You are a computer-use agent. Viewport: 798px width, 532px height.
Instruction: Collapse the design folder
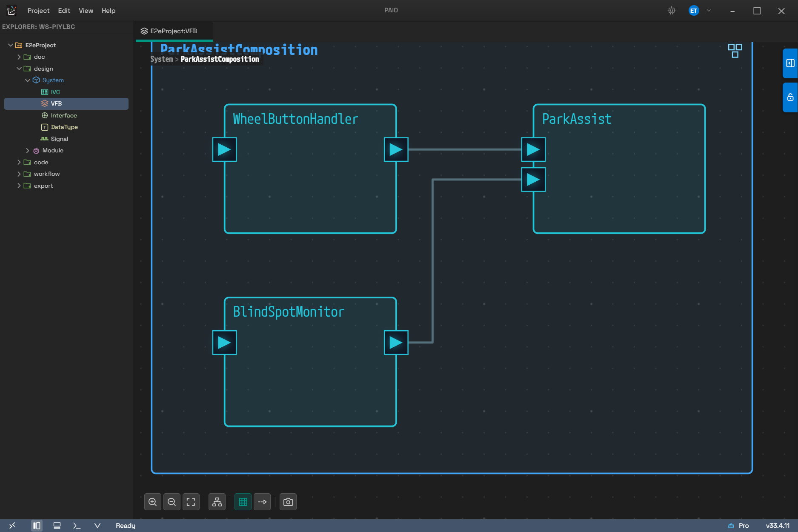[x=19, y=69]
